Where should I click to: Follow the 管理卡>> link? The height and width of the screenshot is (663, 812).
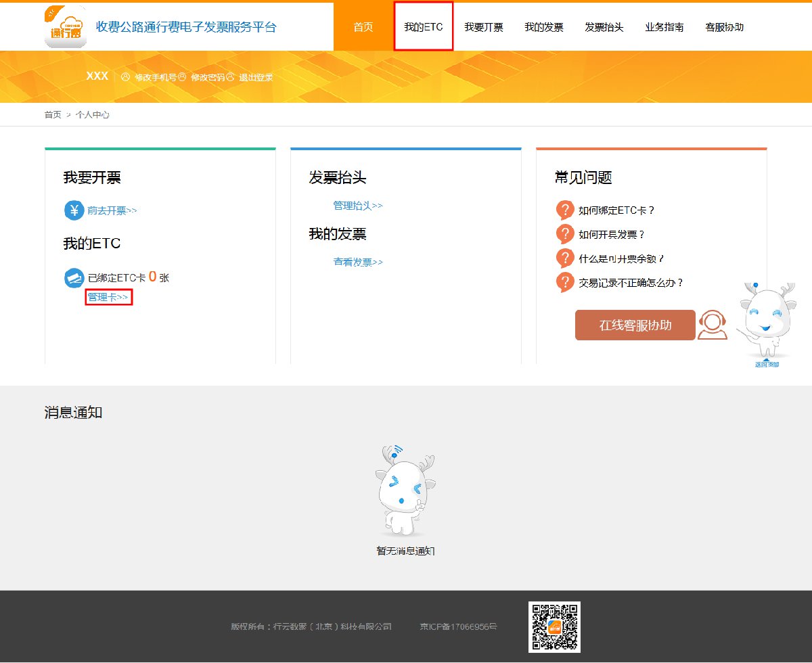click(108, 297)
